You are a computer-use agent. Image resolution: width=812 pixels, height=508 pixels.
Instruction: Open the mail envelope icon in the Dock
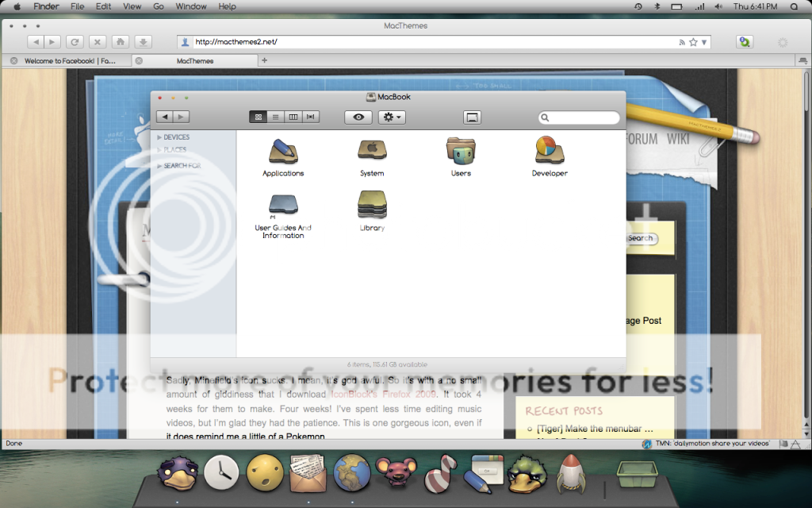308,473
